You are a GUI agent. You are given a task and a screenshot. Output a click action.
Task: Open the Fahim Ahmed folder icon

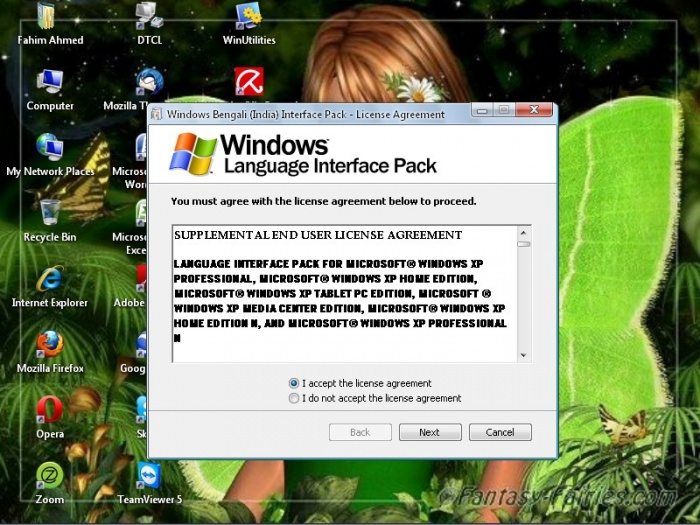coord(47,17)
